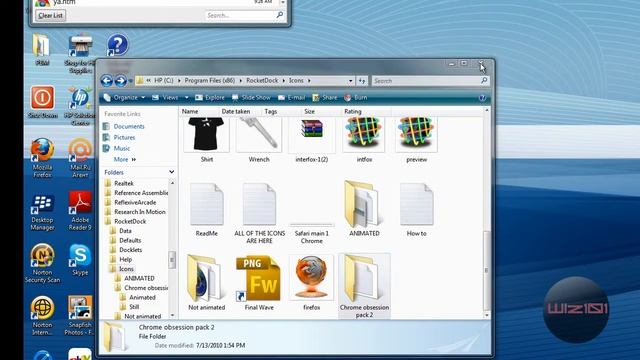Select the intfox icon file

click(364, 140)
